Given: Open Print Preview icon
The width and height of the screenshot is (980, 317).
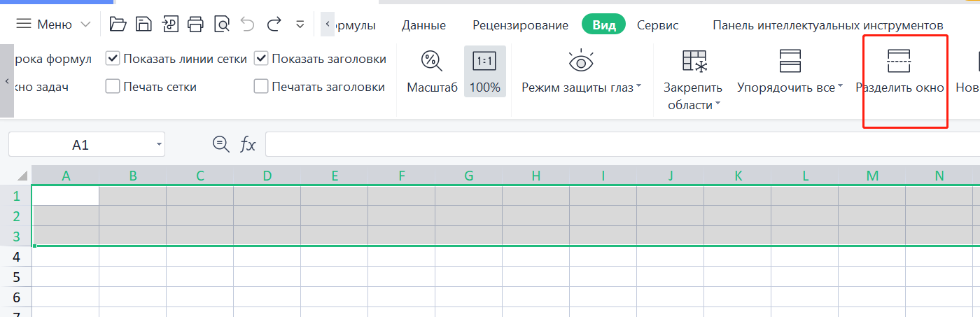Looking at the screenshot, I should (222, 24).
